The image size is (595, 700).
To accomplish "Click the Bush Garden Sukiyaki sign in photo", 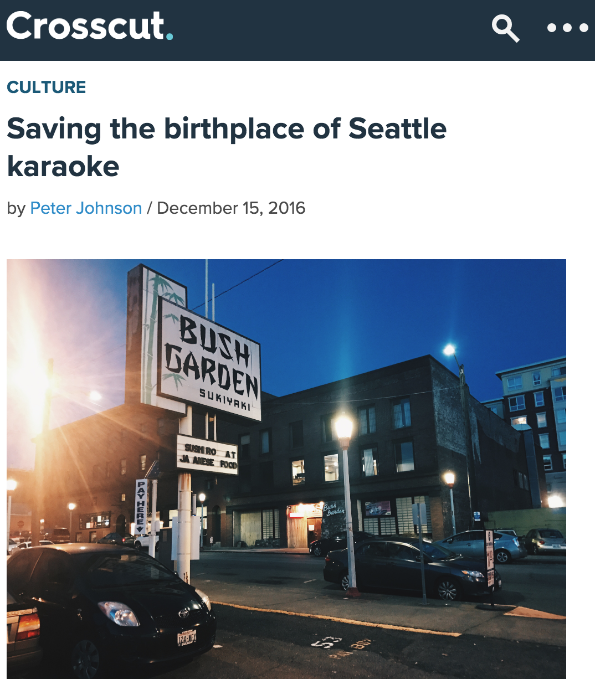I will coord(211,358).
